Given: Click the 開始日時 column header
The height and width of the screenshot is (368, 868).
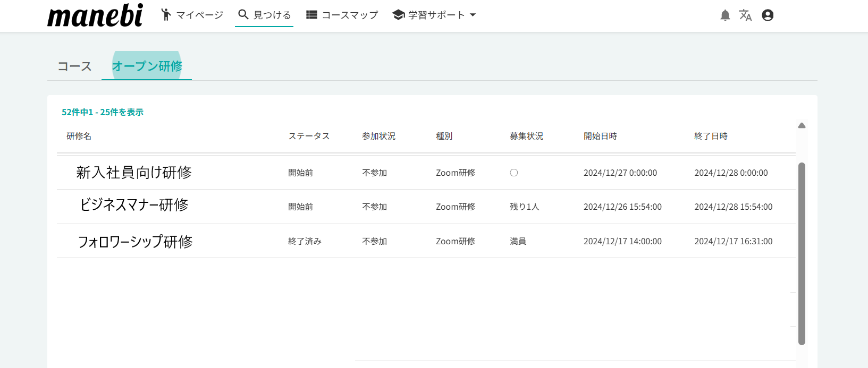Looking at the screenshot, I should tap(600, 136).
